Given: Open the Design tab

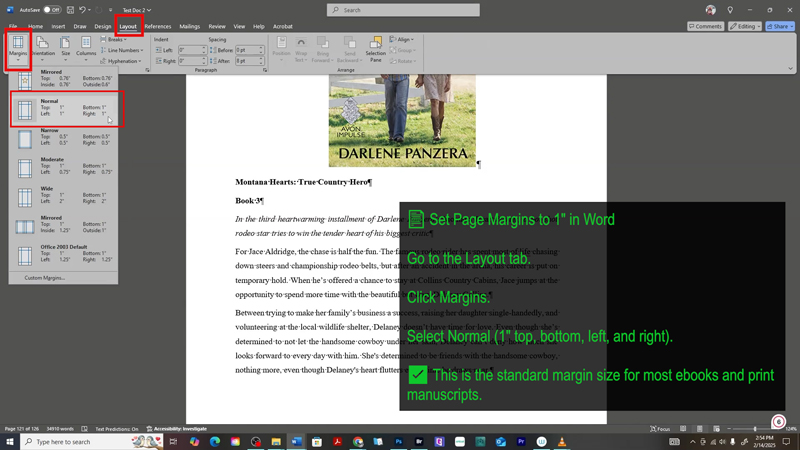Looking at the screenshot, I should (x=103, y=27).
